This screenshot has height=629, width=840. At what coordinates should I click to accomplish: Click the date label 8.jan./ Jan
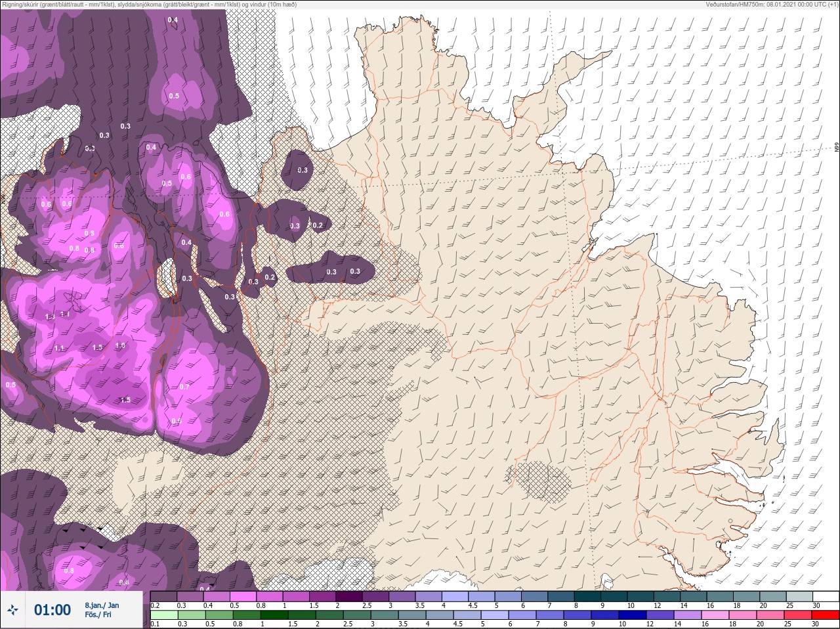(102, 605)
